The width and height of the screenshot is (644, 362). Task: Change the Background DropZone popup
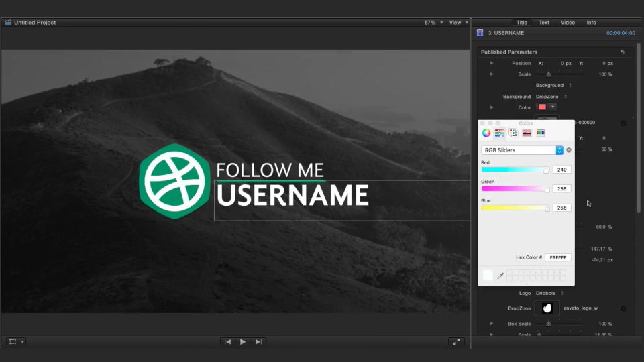[551, 97]
